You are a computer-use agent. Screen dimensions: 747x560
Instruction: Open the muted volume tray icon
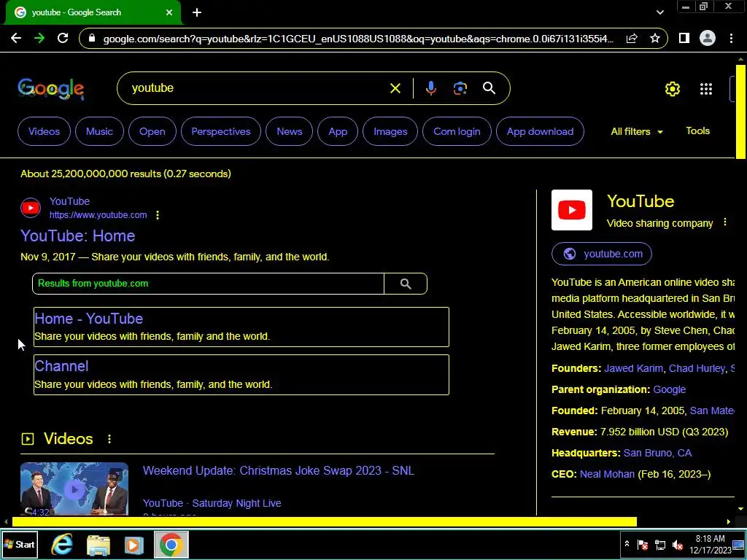coord(677,545)
